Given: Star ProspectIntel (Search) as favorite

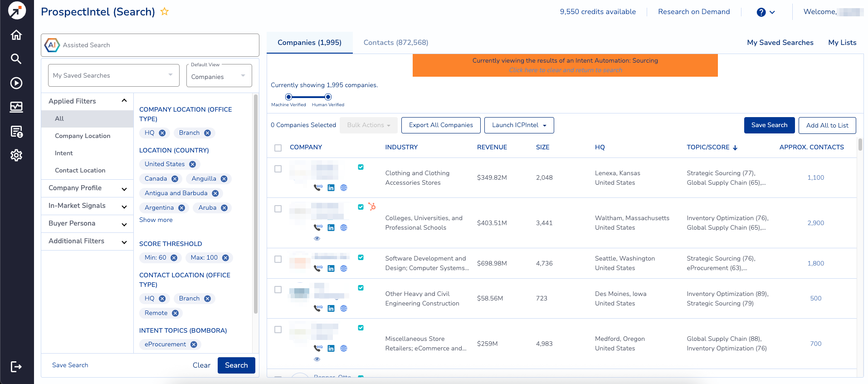Looking at the screenshot, I should pyautogui.click(x=165, y=12).
